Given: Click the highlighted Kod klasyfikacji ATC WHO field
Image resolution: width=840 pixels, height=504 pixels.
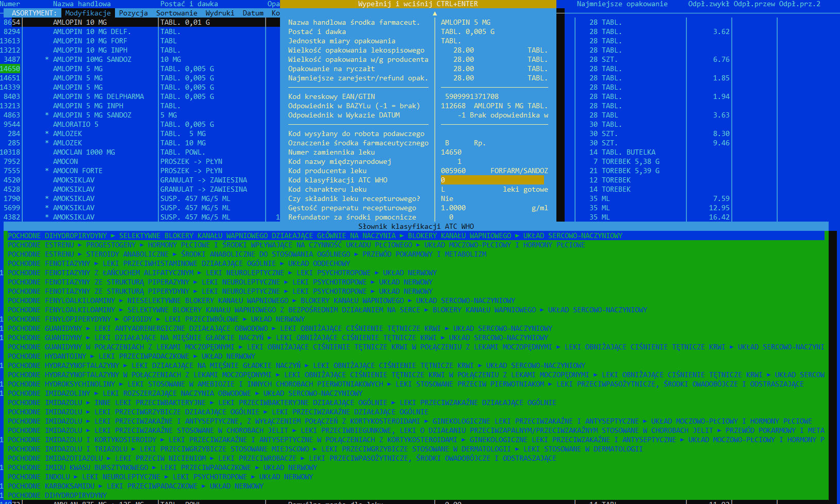Looking at the screenshot, I should 492,180.
